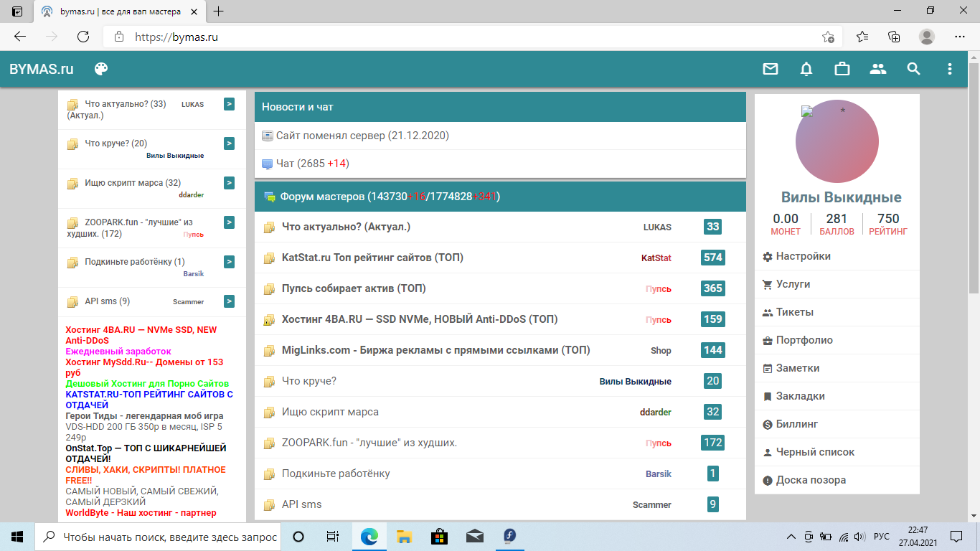Add page to favorites star icon
Image resolution: width=980 pixels, height=551 pixels.
point(828,37)
